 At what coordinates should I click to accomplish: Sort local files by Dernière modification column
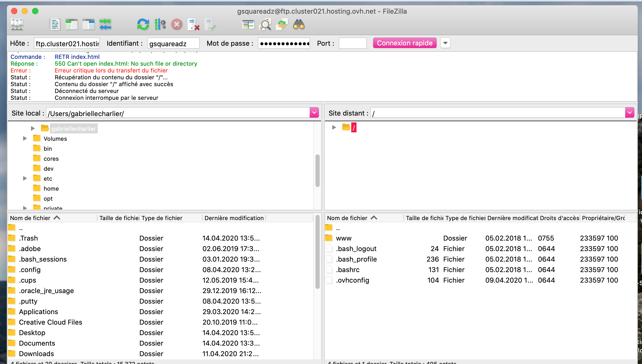[234, 218]
